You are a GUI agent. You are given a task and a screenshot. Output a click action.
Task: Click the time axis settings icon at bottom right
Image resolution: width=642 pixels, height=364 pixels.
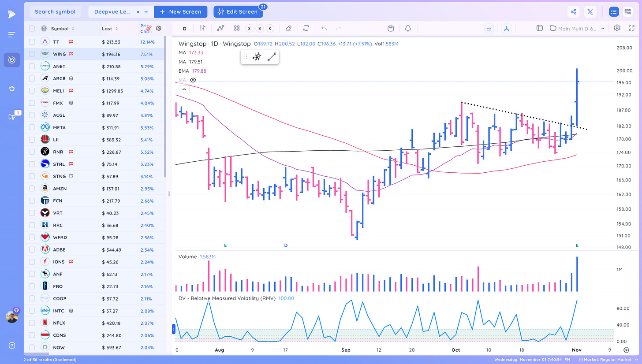pyautogui.click(x=627, y=350)
